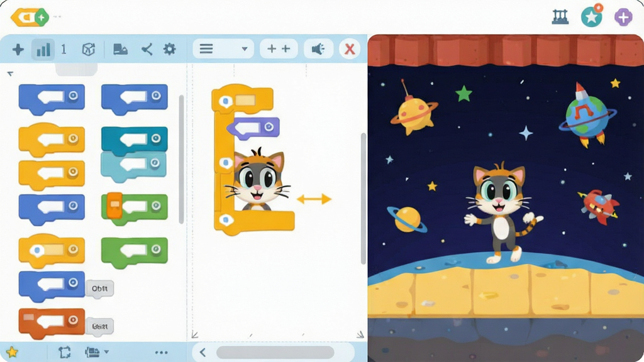The image size is (644, 362).
Task: Select the dark teal block in the palette
Action: [x=135, y=140]
